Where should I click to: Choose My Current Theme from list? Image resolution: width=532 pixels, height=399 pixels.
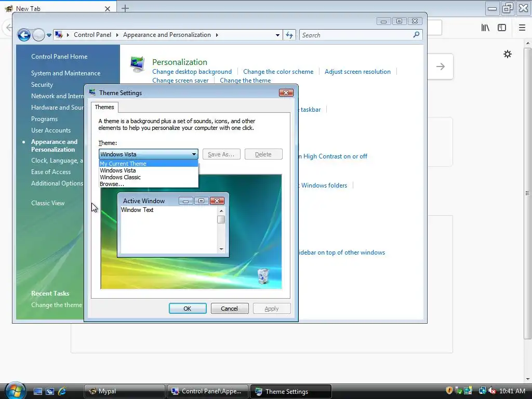(x=149, y=164)
